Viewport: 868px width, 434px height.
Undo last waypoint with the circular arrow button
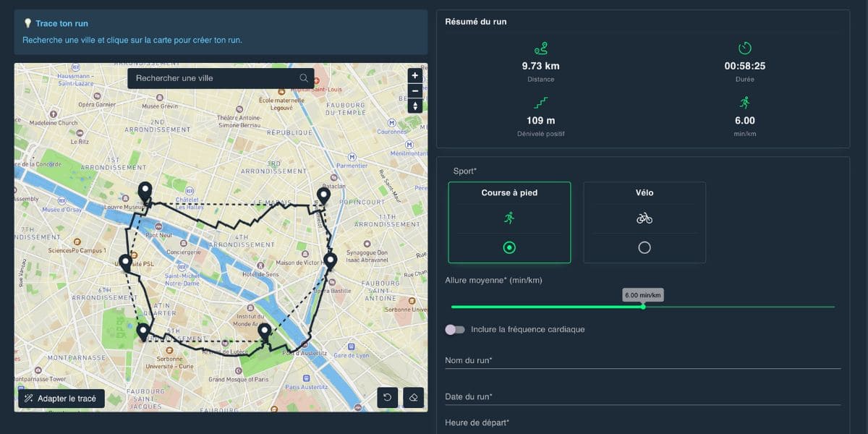pos(388,398)
